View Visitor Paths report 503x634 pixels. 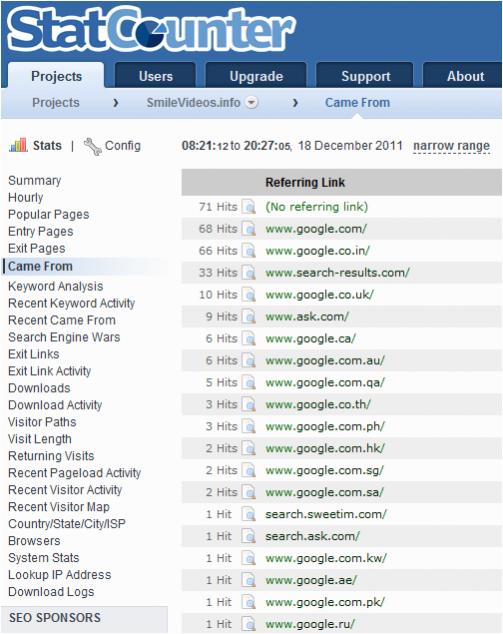pos(42,422)
